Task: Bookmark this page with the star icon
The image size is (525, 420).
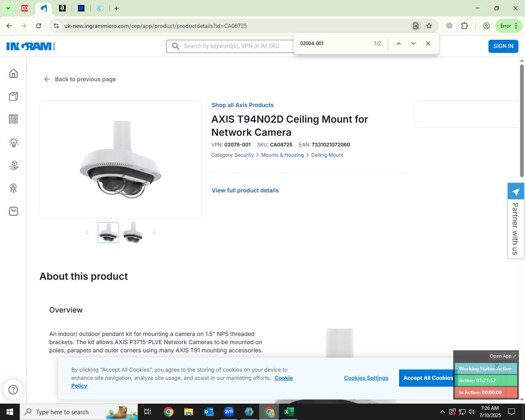Action: 429,26
